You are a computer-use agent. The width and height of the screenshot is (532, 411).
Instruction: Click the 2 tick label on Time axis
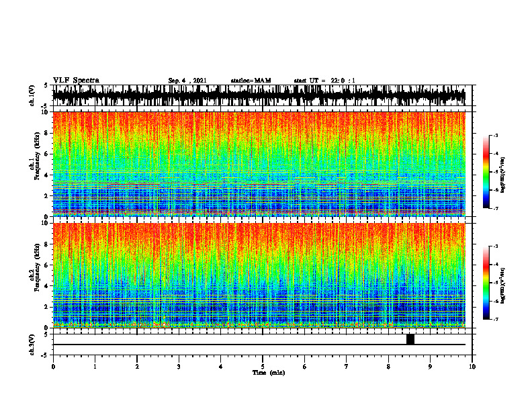coord(137,367)
